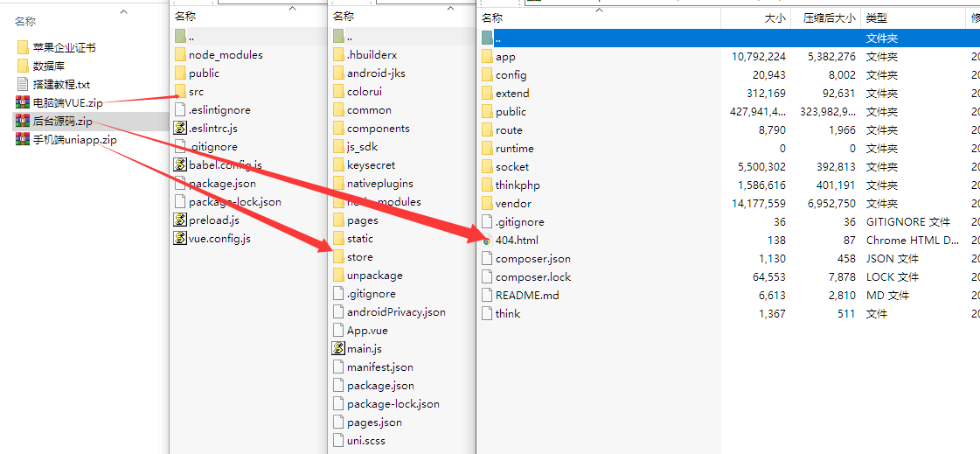The height and width of the screenshot is (454, 980).
Task: Click the runtime folder icon
Action: tap(487, 148)
